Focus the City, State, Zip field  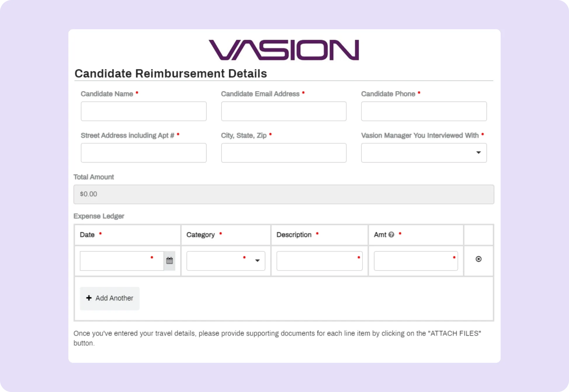point(284,153)
